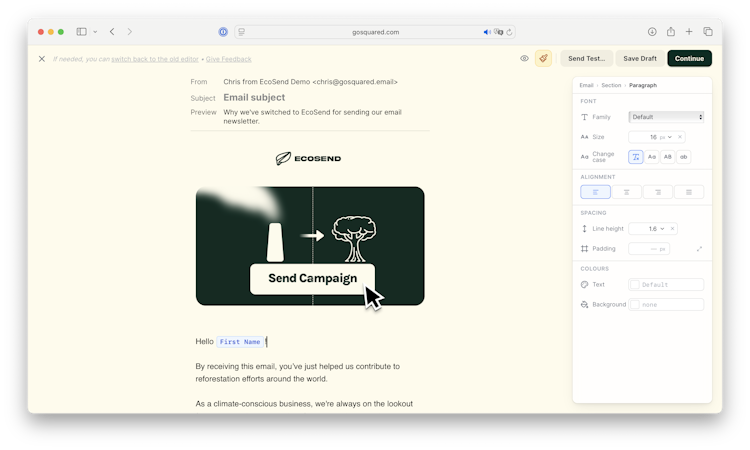Open the Background colour swatch

pyautogui.click(x=635, y=305)
